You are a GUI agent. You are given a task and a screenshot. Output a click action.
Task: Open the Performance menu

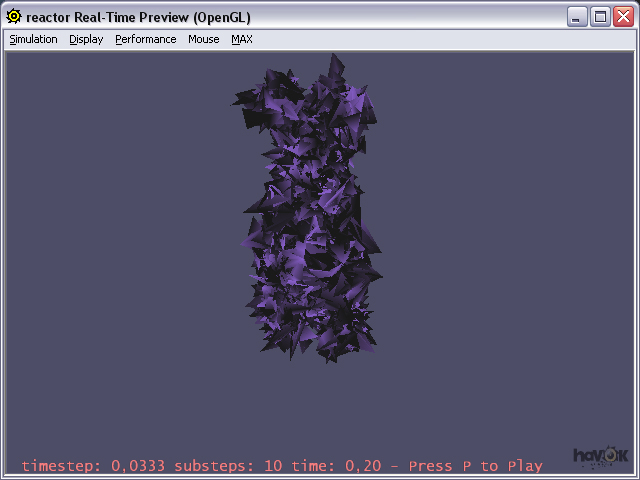click(146, 39)
